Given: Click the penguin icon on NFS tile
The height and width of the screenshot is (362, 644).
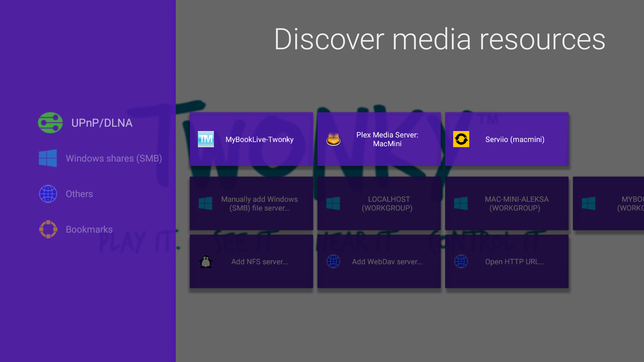Looking at the screenshot, I should (206, 261).
